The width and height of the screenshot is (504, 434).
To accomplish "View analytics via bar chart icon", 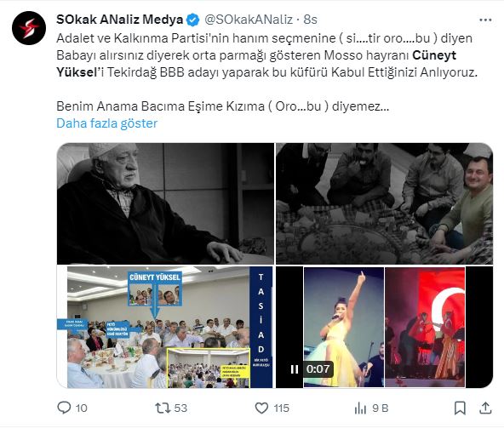I will coord(360,408).
